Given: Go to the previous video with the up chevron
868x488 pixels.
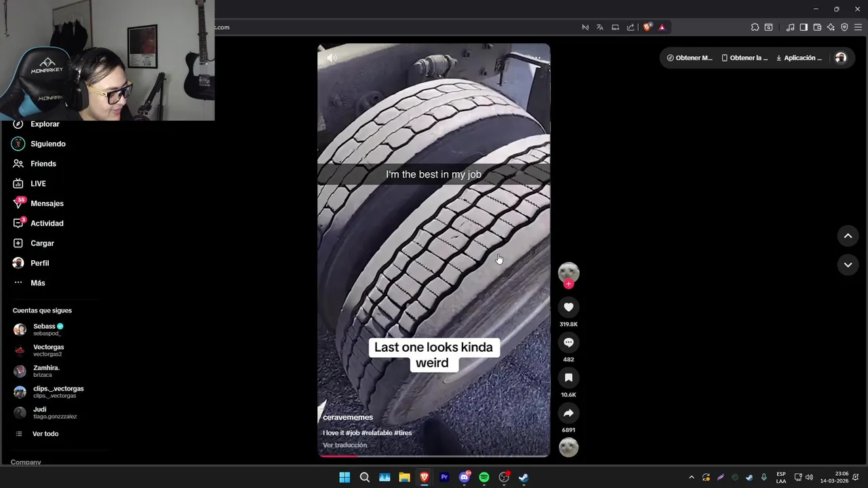Looking at the screenshot, I should pyautogui.click(x=848, y=236).
